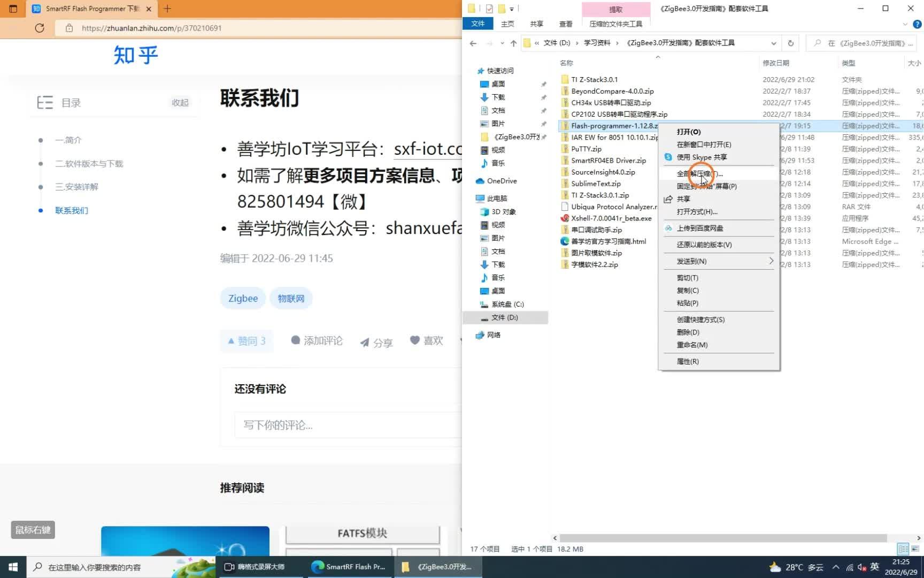Switch file list to large thumbnails view
The width and height of the screenshot is (924, 578).
(x=915, y=549)
